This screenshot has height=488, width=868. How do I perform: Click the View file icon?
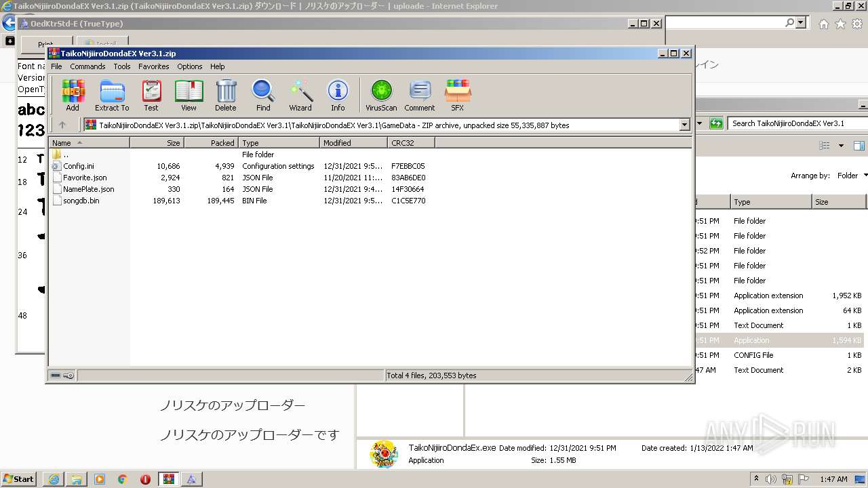(189, 95)
